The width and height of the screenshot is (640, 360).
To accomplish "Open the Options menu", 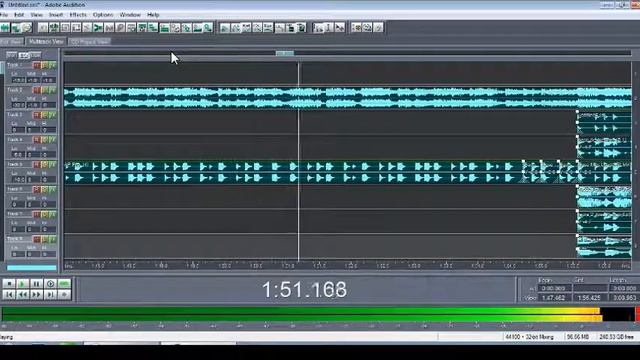I will click(103, 15).
